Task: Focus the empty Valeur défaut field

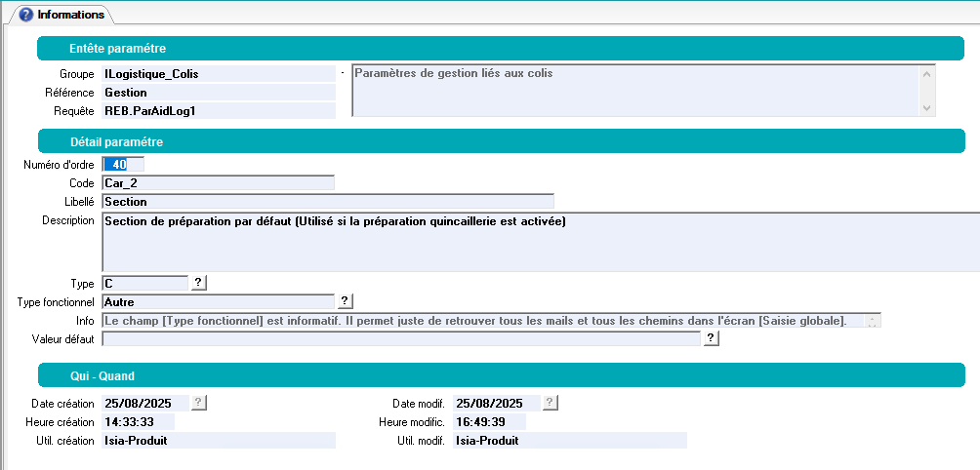Action: point(400,338)
